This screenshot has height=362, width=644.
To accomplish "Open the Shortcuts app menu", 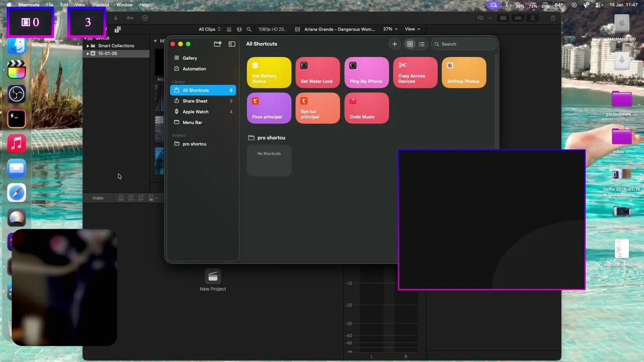I will click(x=29, y=5).
